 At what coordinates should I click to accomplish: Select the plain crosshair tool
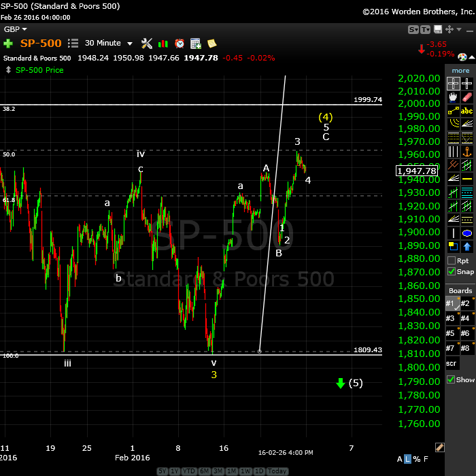click(x=466, y=84)
